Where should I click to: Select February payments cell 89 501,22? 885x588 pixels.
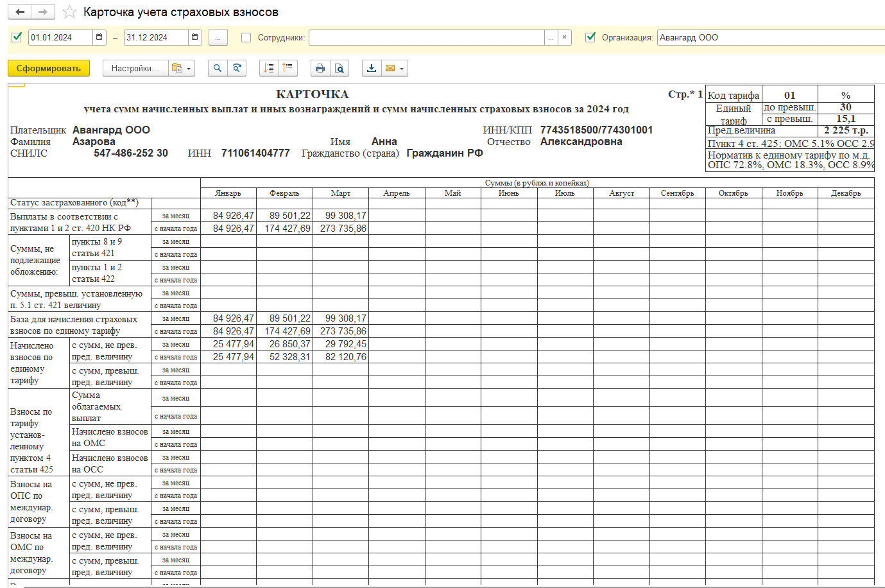click(285, 216)
